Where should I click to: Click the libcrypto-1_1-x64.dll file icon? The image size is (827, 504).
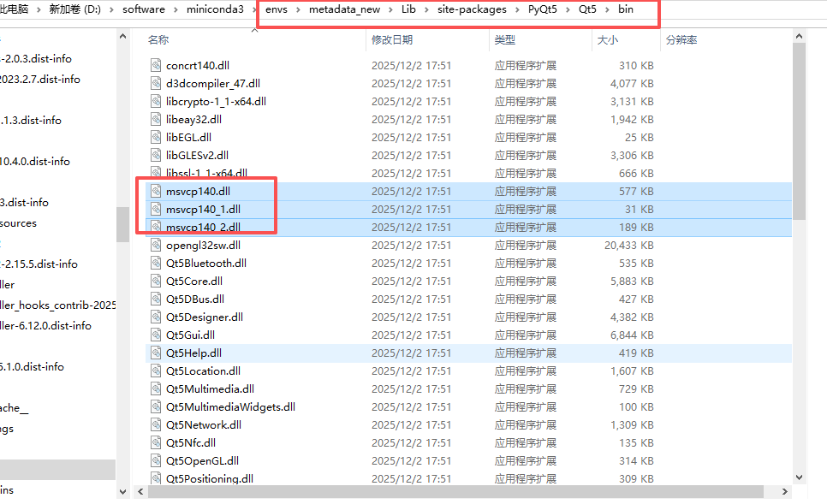[x=156, y=101]
